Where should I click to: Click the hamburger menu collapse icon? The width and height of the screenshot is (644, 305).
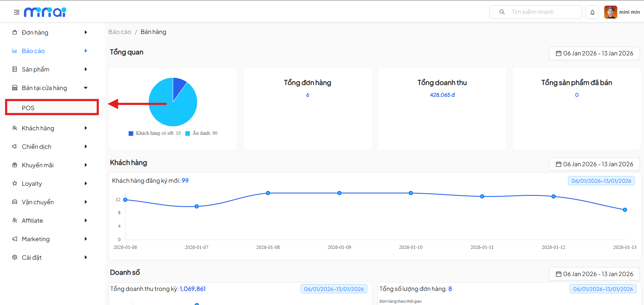click(x=16, y=12)
